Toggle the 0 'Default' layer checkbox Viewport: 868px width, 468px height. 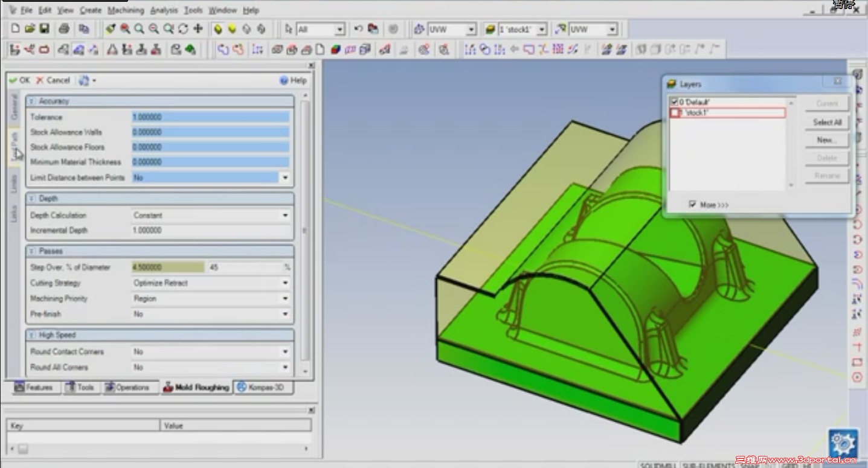(x=675, y=102)
